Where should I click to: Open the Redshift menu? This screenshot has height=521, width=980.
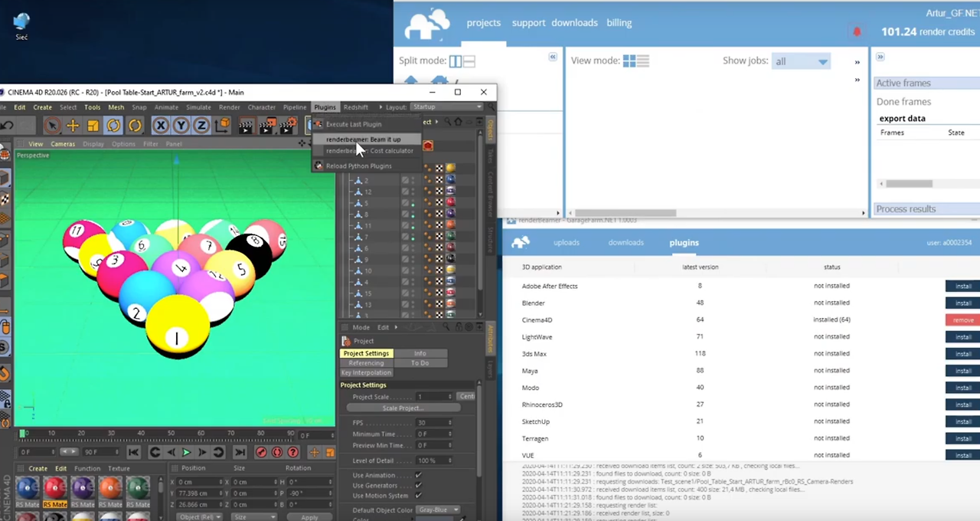click(x=355, y=107)
